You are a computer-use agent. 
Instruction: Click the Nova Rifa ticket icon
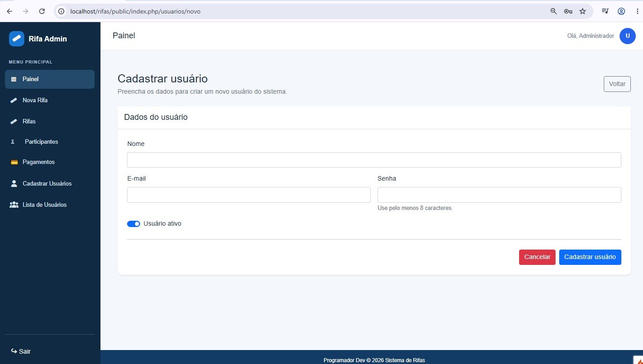[14, 100]
